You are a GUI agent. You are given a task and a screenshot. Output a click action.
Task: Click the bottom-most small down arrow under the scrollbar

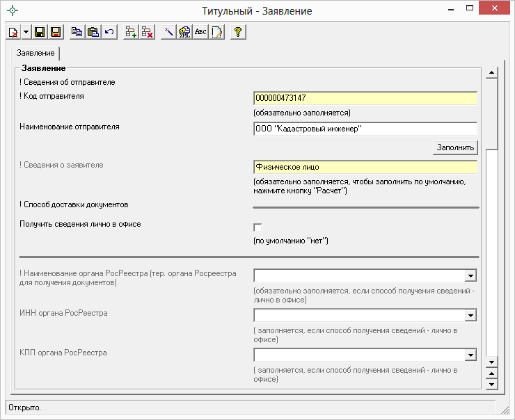(491, 384)
